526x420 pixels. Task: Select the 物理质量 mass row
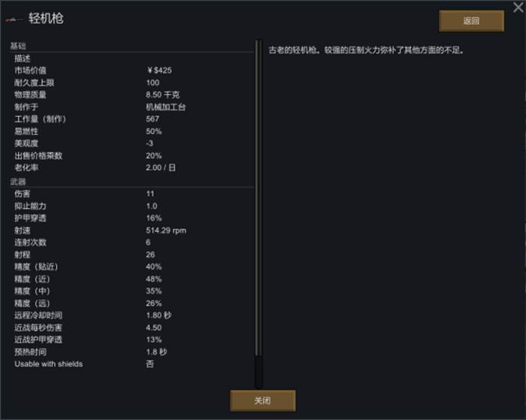132,95
